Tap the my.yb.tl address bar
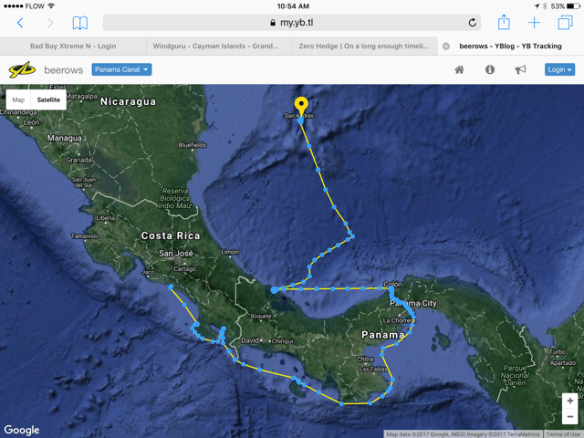 coord(292,23)
